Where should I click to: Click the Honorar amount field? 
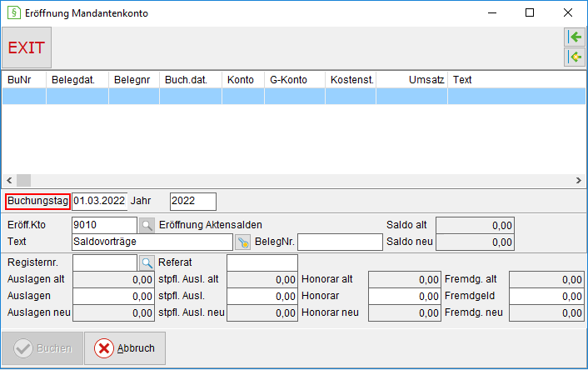[405, 296]
